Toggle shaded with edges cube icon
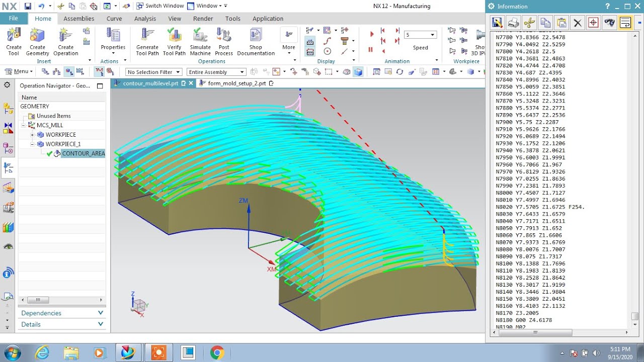644x362 pixels. pos(358,72)
